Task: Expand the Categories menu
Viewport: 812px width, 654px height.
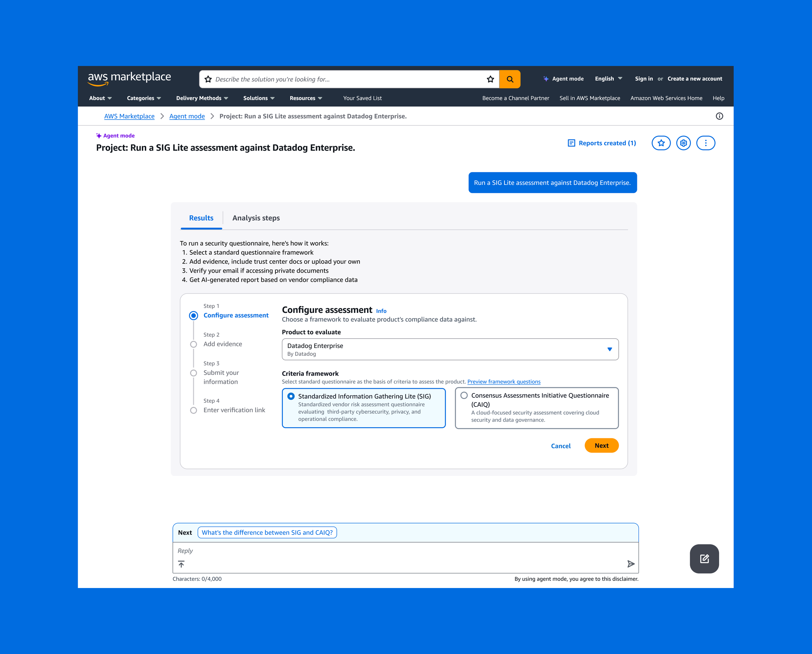Action: click(144, 98)
